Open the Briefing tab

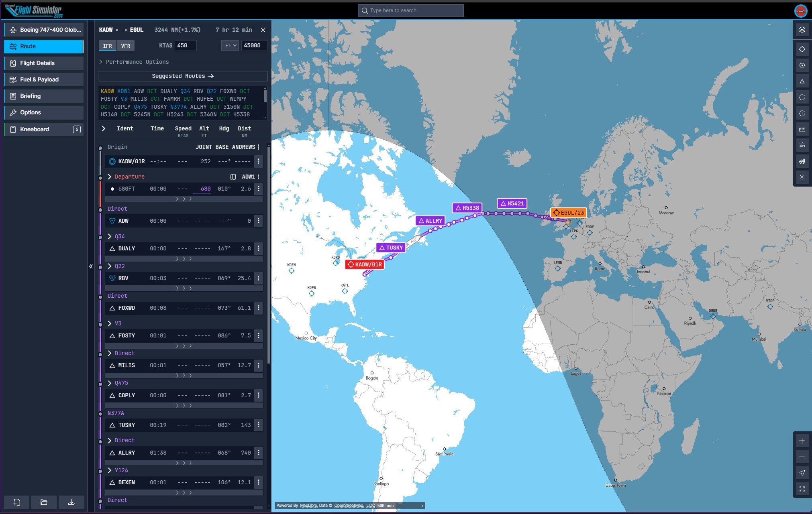(x=44, y=96)
